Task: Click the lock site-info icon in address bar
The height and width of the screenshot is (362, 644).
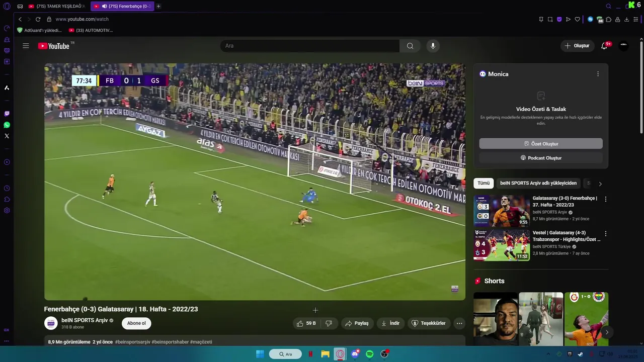Action: [49, 19]
